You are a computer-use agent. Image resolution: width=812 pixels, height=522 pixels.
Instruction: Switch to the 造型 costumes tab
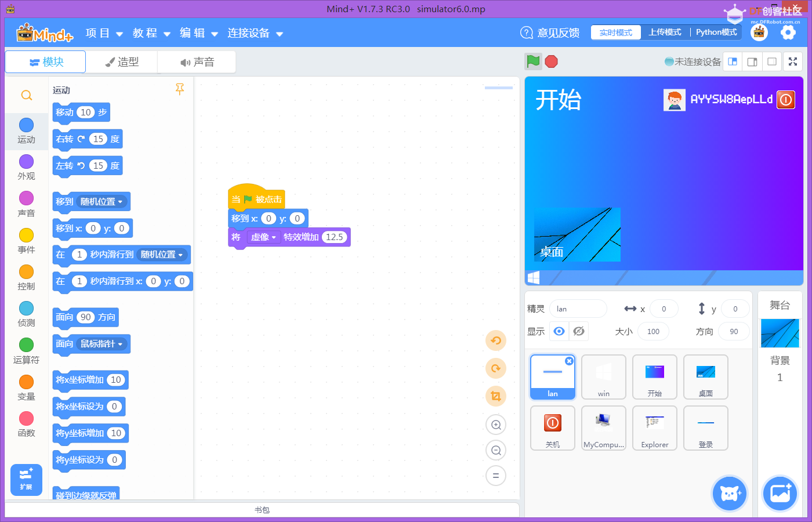pyautogui.click(x=122, y=62)
